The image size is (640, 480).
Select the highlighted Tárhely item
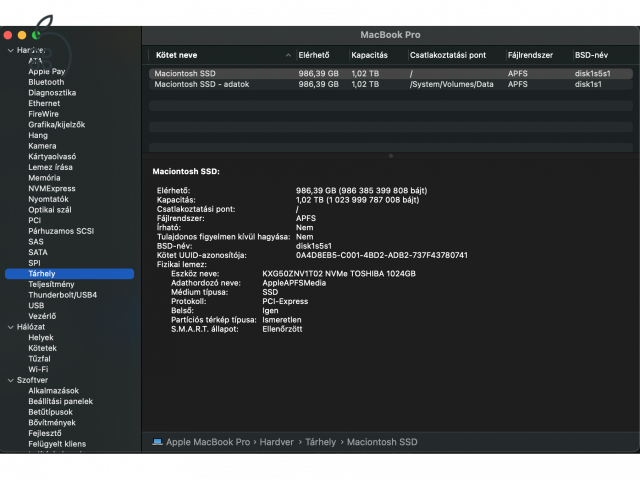pyautogui.click(x=69, y=273)
